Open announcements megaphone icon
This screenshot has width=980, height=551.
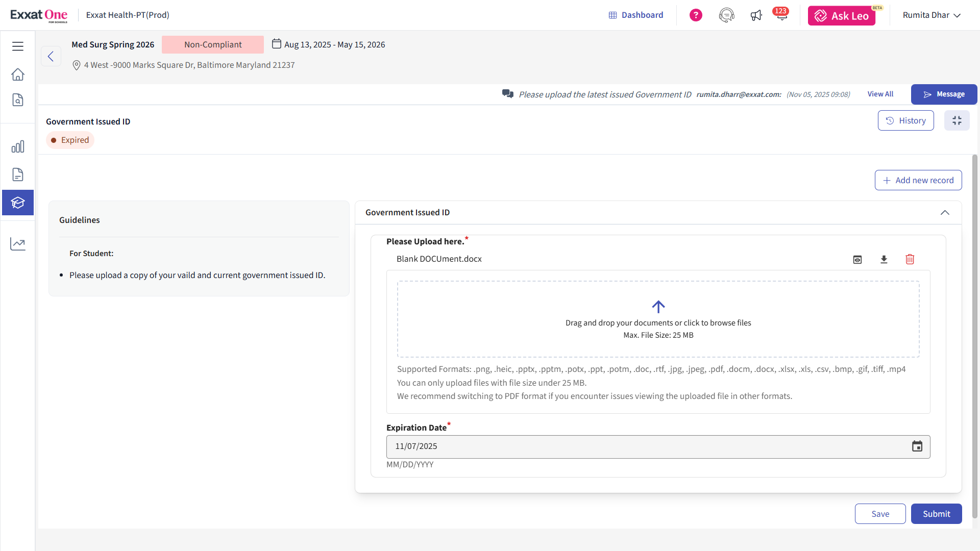tap(756, 15)
